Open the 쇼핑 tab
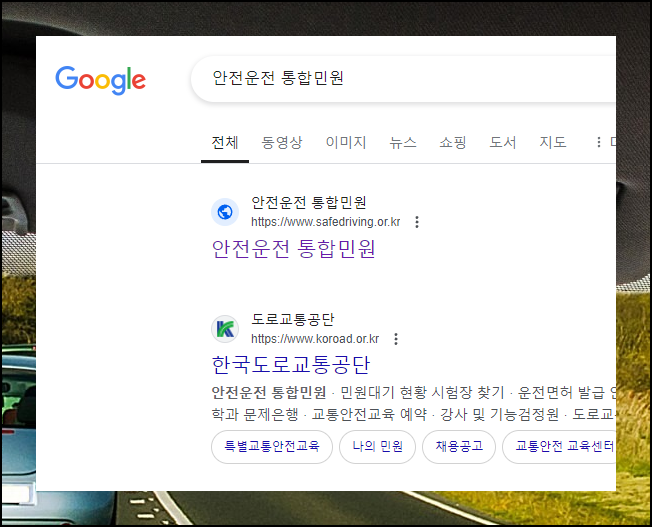652x527 pixels. (452, 143)
